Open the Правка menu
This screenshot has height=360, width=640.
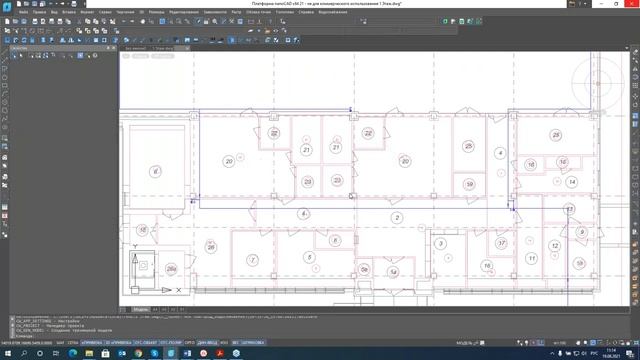39,12
